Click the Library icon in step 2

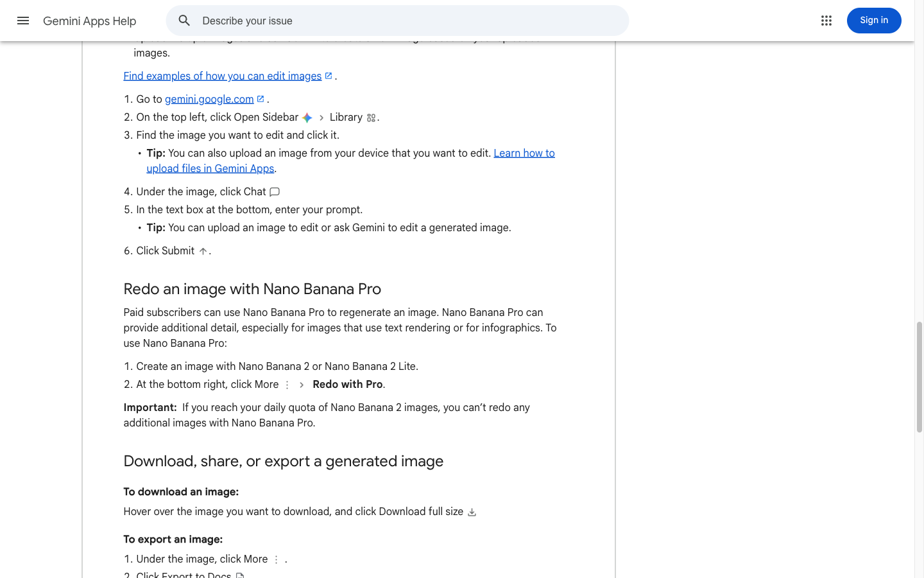(x=371, y=118)
